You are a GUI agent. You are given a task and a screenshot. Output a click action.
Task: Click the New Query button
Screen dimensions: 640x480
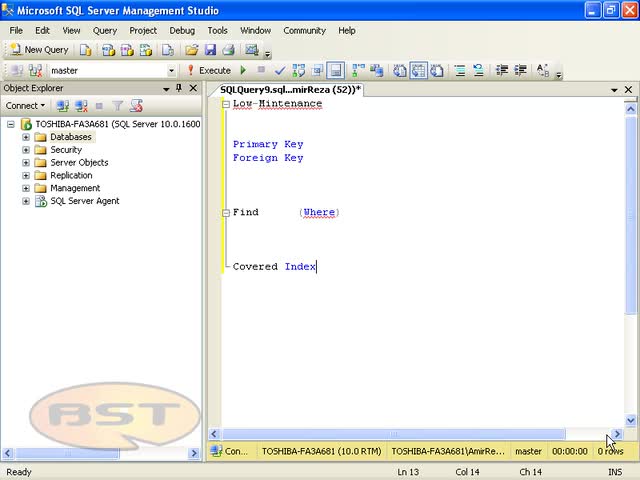(39, 50)
